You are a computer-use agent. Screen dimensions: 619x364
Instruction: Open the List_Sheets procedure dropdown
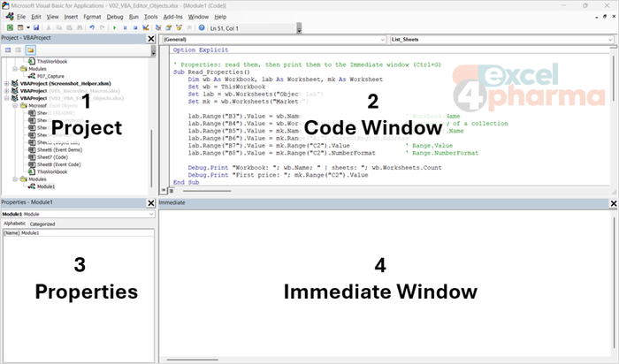point(501,40)
